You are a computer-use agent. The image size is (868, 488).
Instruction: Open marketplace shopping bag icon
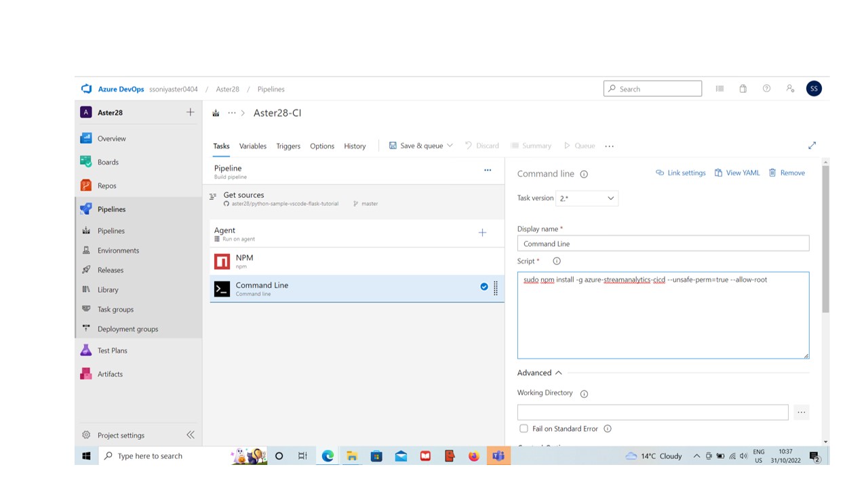(x=743, y=89)
